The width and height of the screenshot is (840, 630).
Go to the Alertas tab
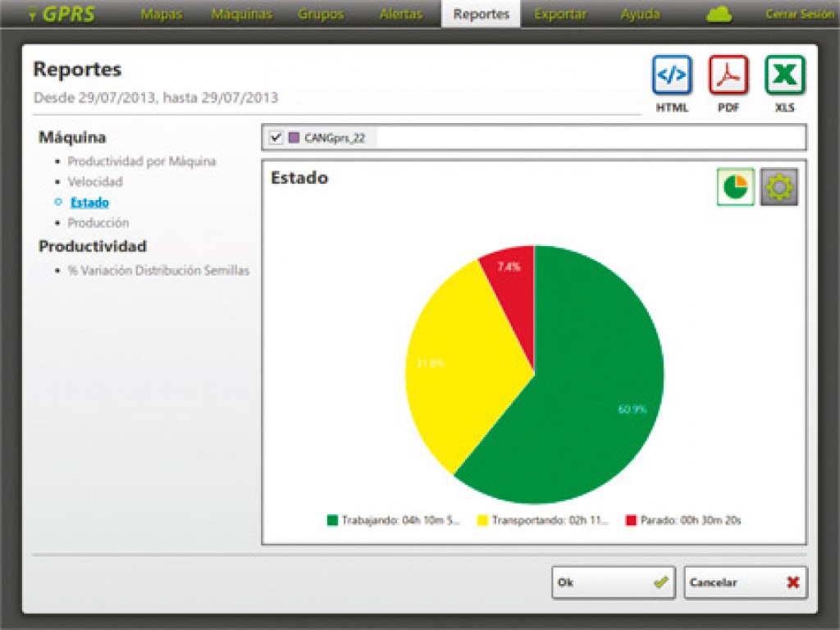tap(401, 14)
